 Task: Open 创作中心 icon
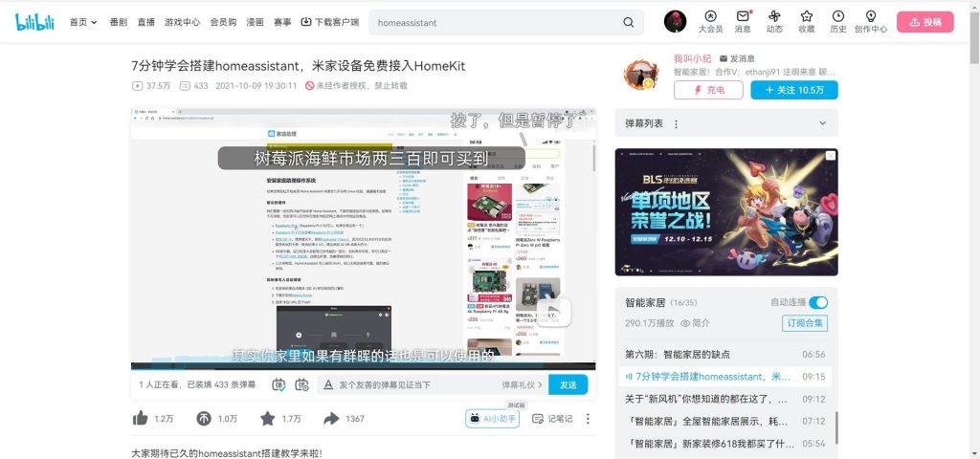[871, 22]
